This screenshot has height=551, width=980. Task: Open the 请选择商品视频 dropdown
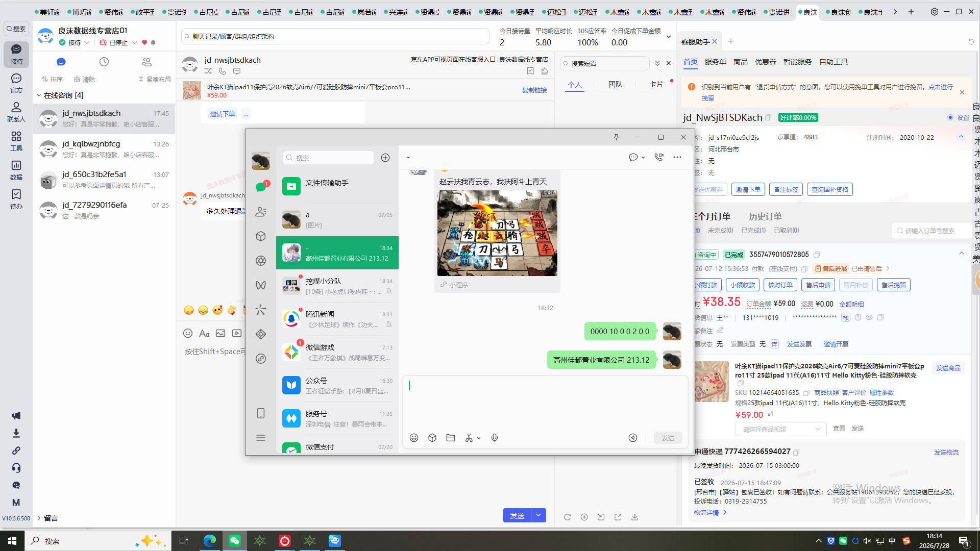pyautogui.click(x=780, y=429)
